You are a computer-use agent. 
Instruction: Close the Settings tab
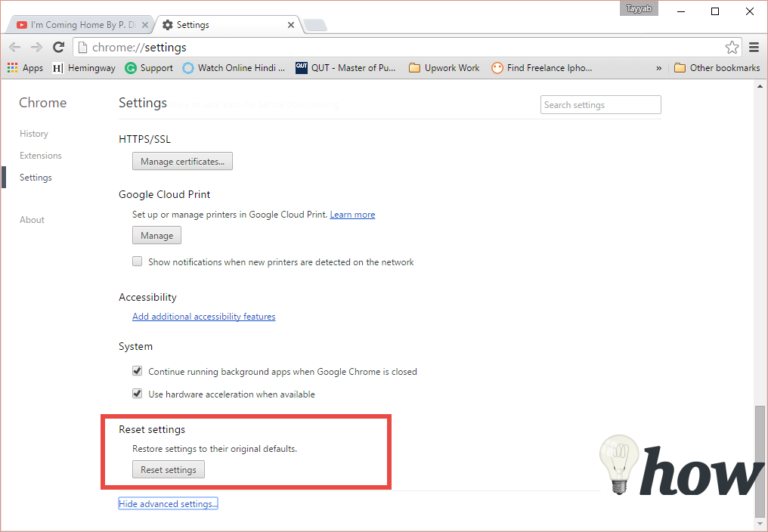click(291, 25)
